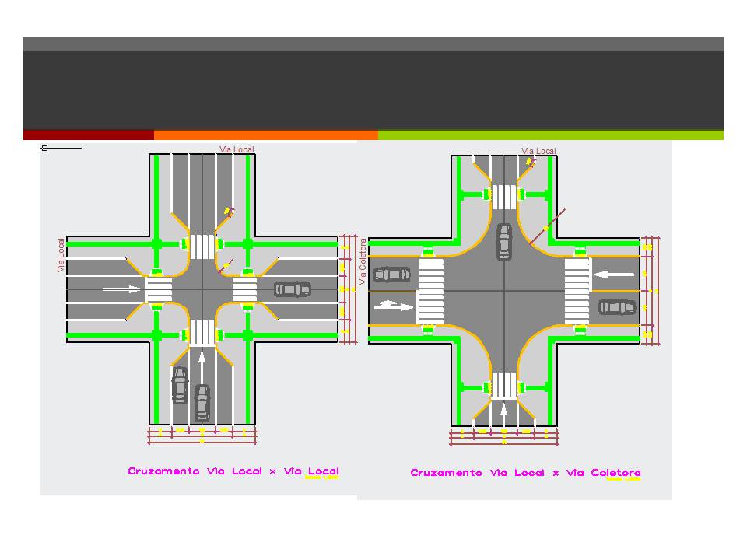Click the small square handle above left diagram
This screenshot has width=747, height=560.
45,148
